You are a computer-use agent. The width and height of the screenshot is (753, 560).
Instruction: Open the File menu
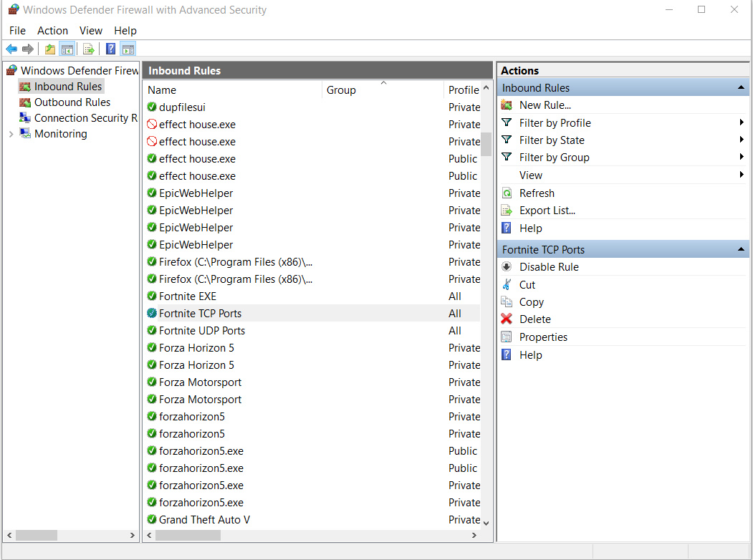pyautogui.click(x=17, y=31)
